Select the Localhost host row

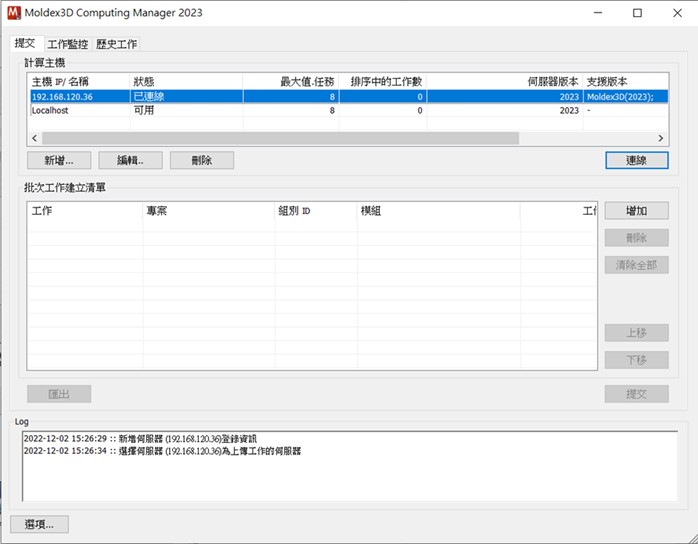(349, 110)
